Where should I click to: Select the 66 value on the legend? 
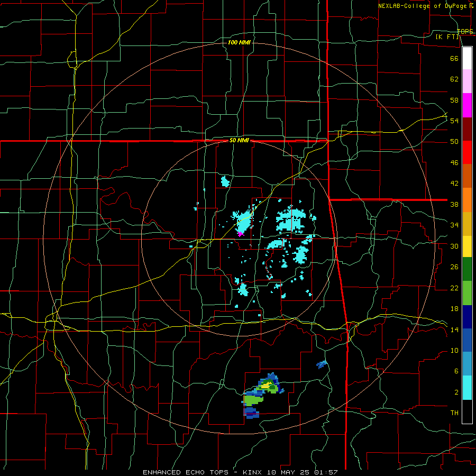(454, 58)
